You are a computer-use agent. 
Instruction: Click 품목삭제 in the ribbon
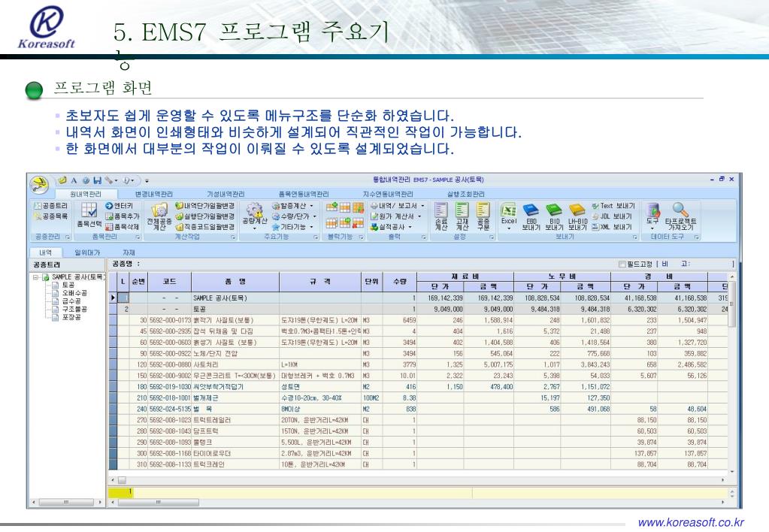[x=122, y=227]
